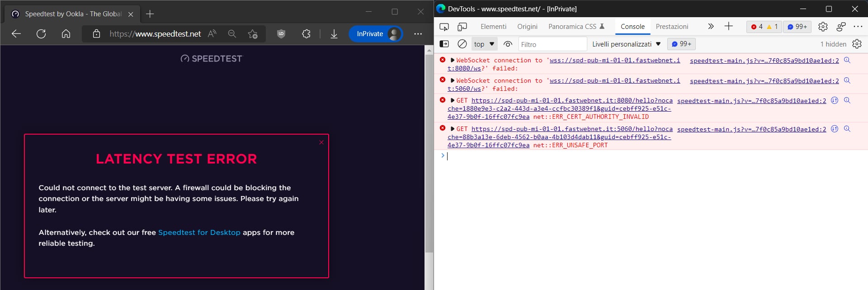Screen dimensions: 868x290
Task: Expand Livelli personalizzati log levels dropdown
Action: click(x=626, y=44)
